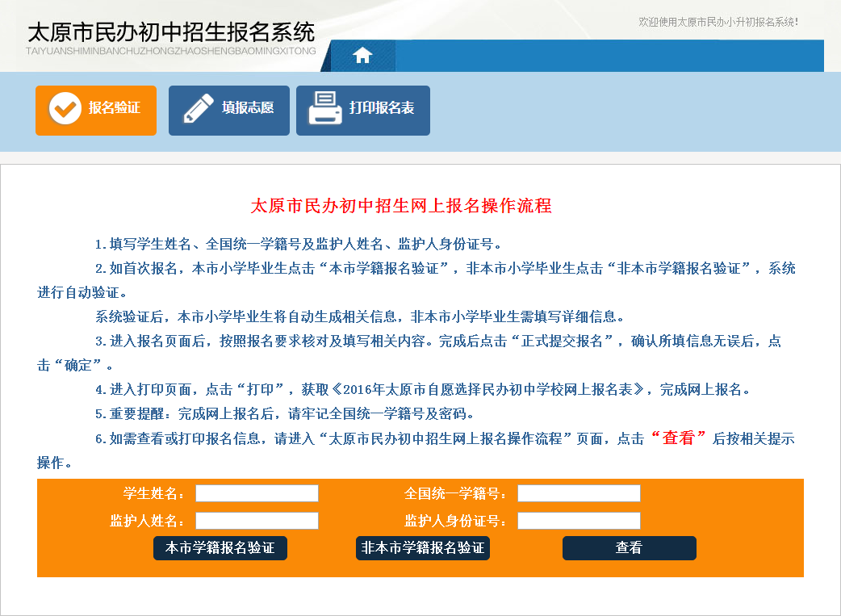Screen dimensions: 841x616
Task: Click the red 网上报名操作流程 heading
Action: 402,206
